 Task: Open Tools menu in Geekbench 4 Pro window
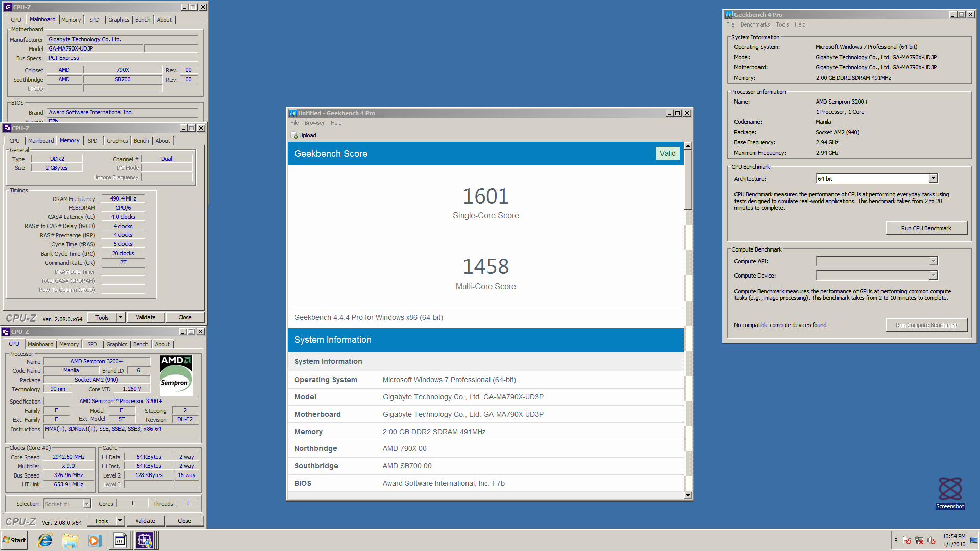pos(782,24)
